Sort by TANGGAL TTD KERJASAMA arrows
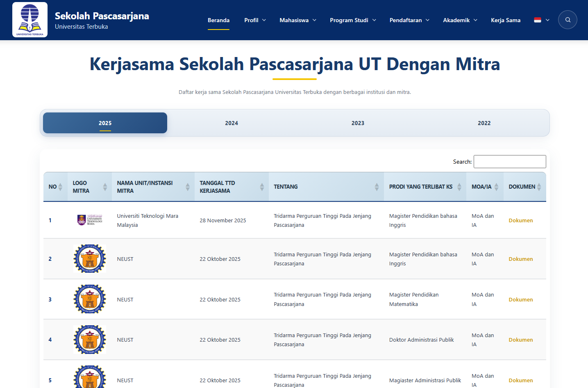Image resolution: width=588 pixels, height=388 pixels. (262, 187)
